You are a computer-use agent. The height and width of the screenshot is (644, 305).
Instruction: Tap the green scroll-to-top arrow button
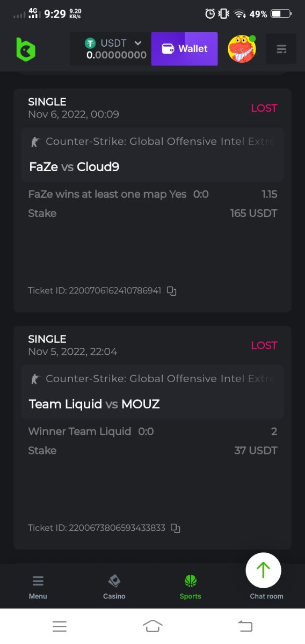click(263, 570)
